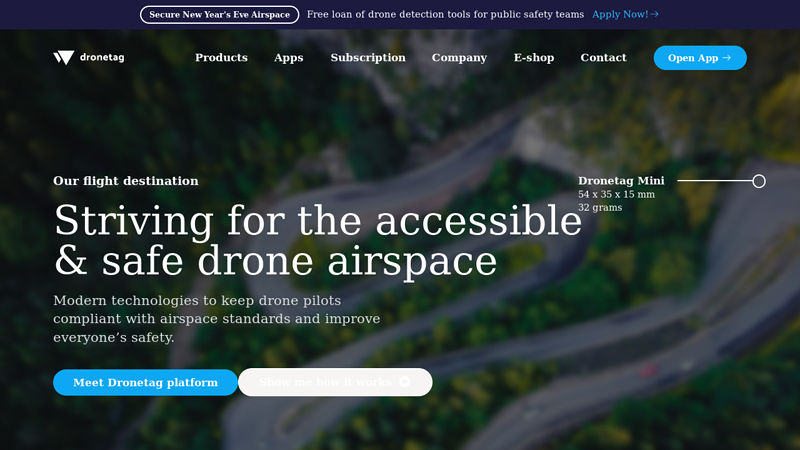Select the Secure New Year's Eve Airspace badge

[x=219, y=15]
